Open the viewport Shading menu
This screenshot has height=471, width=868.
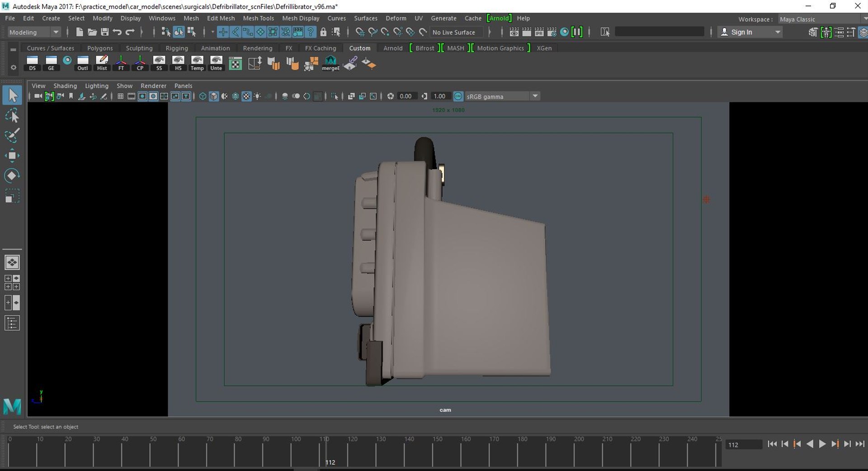click(x=65, y=86)
